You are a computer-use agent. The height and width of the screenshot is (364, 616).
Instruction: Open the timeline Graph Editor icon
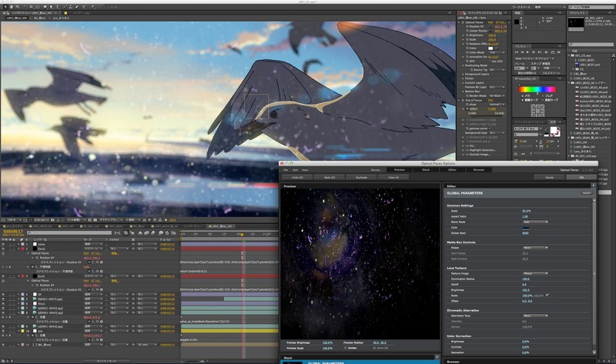click(172, 233)
